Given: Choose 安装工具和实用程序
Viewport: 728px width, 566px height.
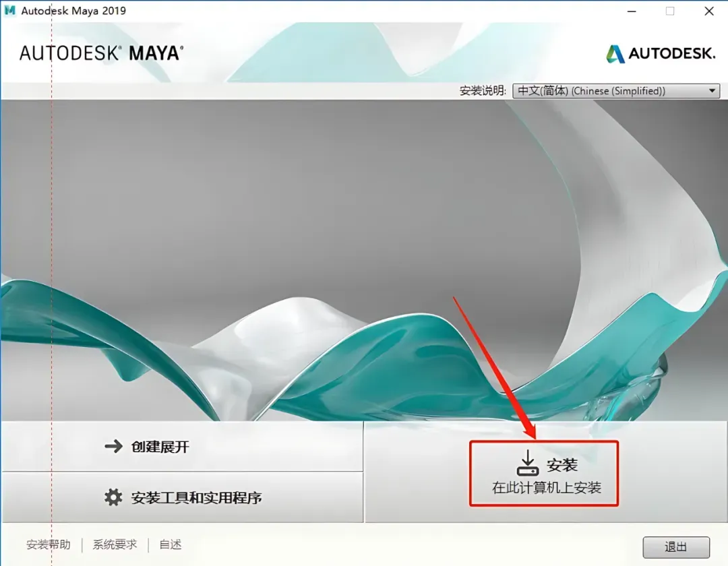Looking at the screenshot, I should point(182,497).
